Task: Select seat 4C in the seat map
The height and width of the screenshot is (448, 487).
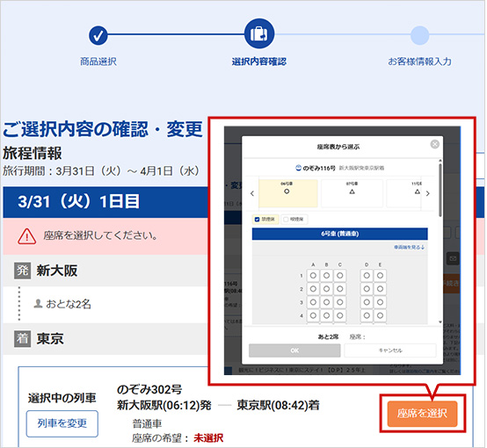Action: [x=340, y=315]
